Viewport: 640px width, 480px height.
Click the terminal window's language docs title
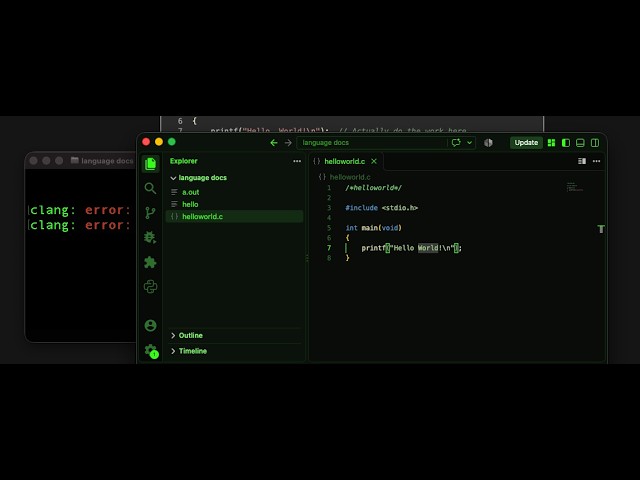click(x=107, y=161)
